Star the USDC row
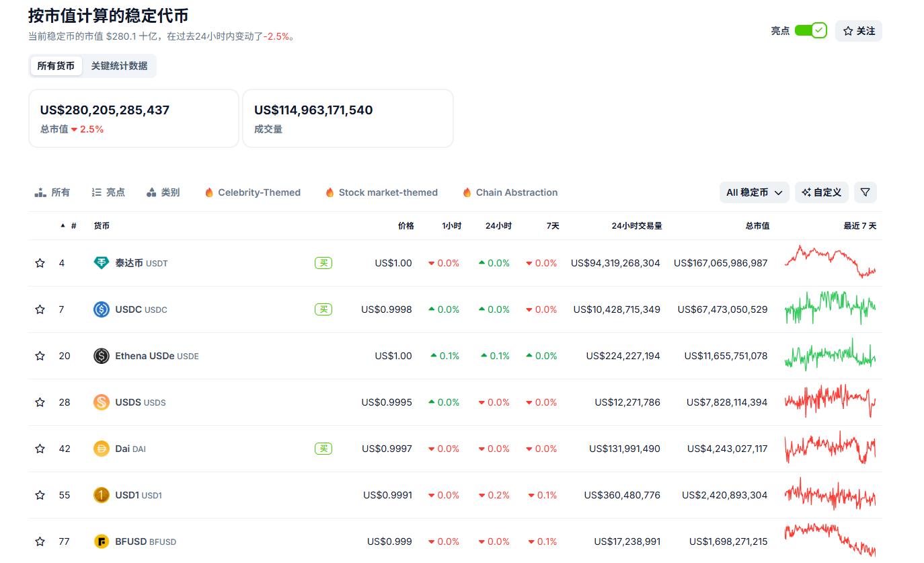The width and height of the screenshot is (924, 563). coord(40,309)
